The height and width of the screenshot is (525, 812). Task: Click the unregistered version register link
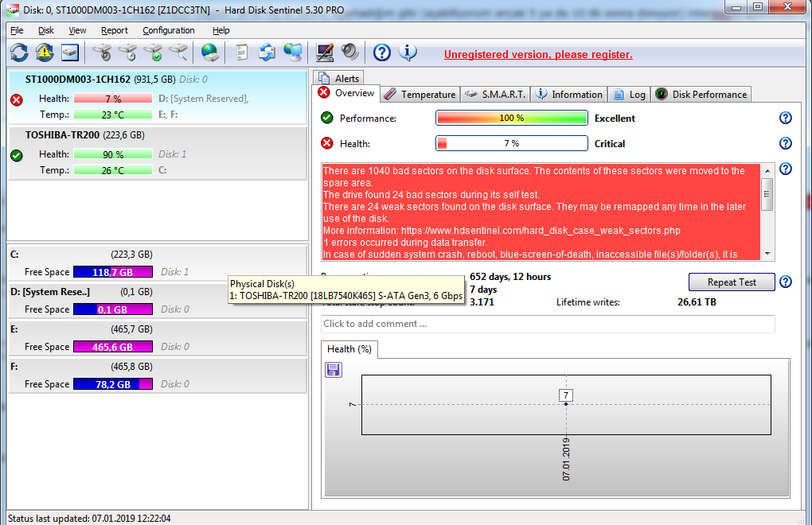538,54
